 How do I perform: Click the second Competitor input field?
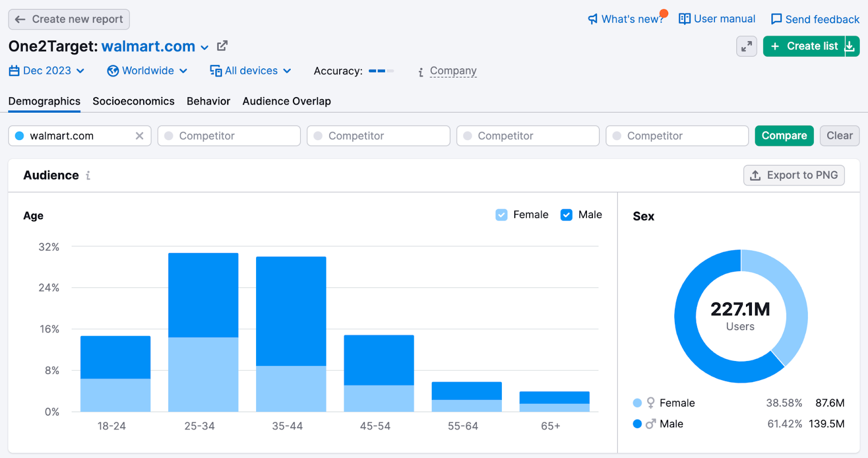(x=378, y=136)
